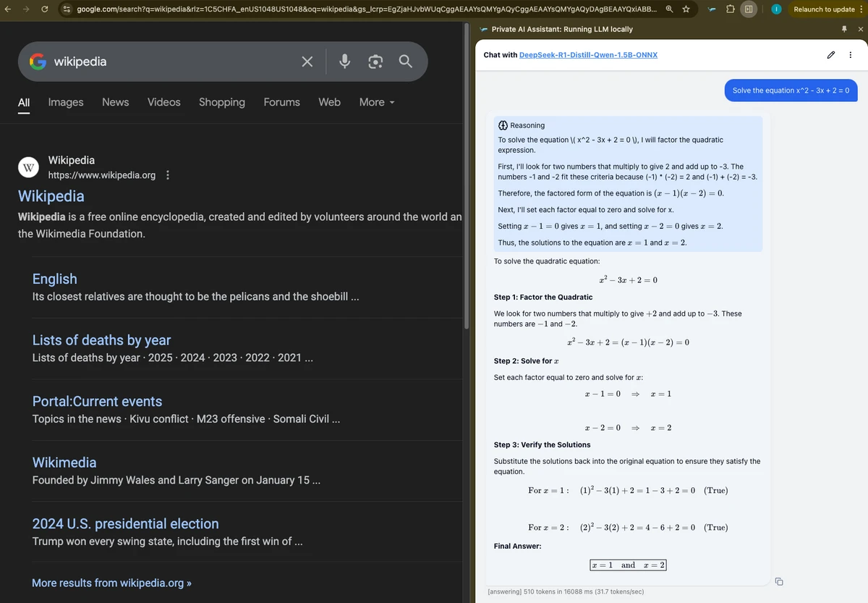868x603 pixels.
Task: Search by image with the Lens icon
Action: (x=375, y=62)
